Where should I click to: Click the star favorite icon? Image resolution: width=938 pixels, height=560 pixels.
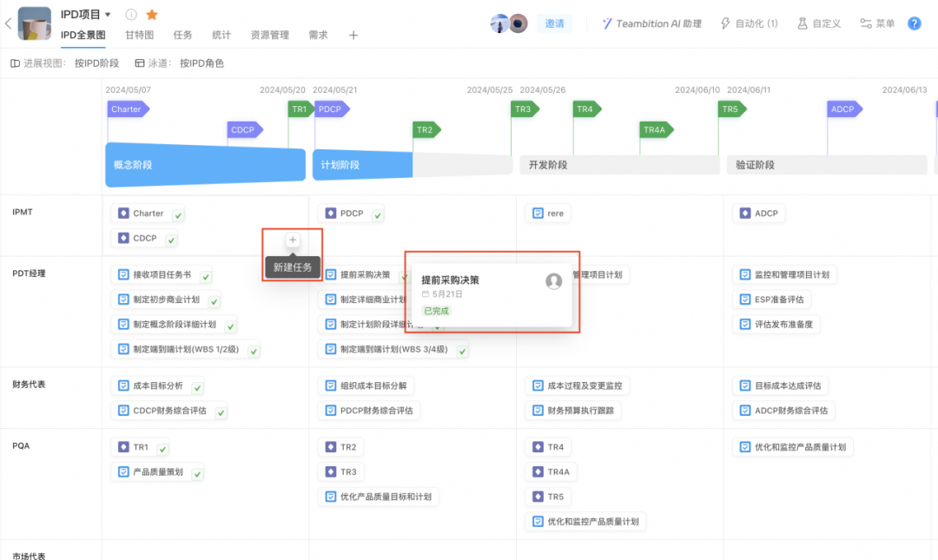tap(152, 15)
